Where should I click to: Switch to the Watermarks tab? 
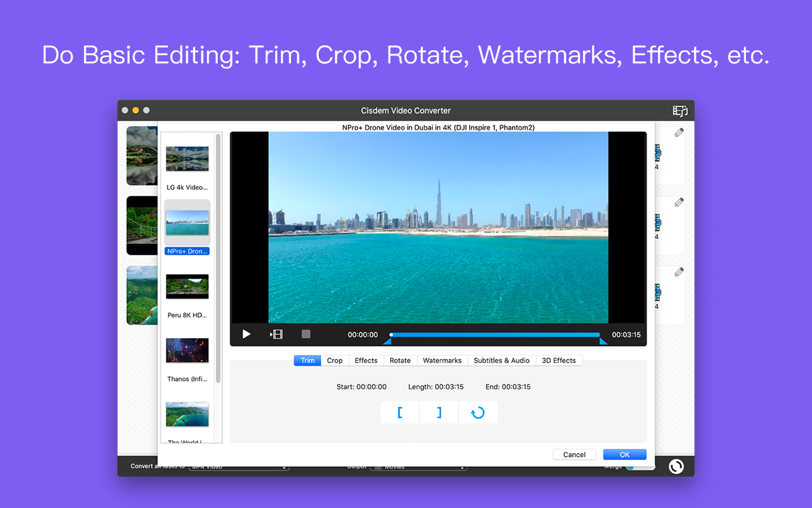(442, 360)
